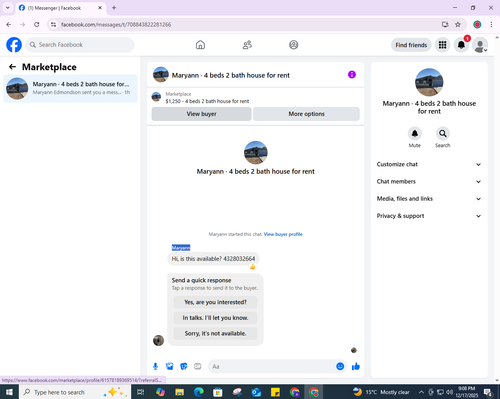Open Chrome's three-dot menu
The image size is (500, 399).
491,24
